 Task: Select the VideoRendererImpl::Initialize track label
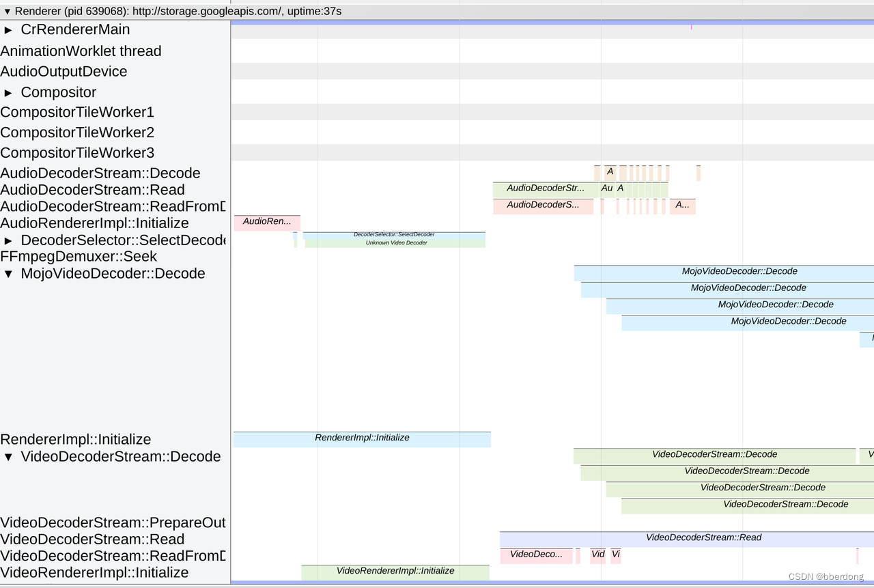point(94,573)
